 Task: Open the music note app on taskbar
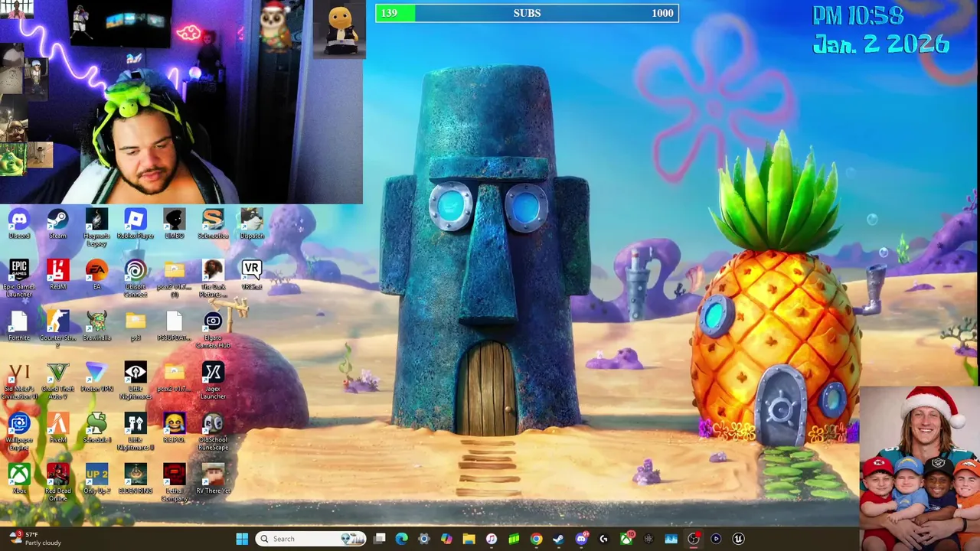[492, 539]
